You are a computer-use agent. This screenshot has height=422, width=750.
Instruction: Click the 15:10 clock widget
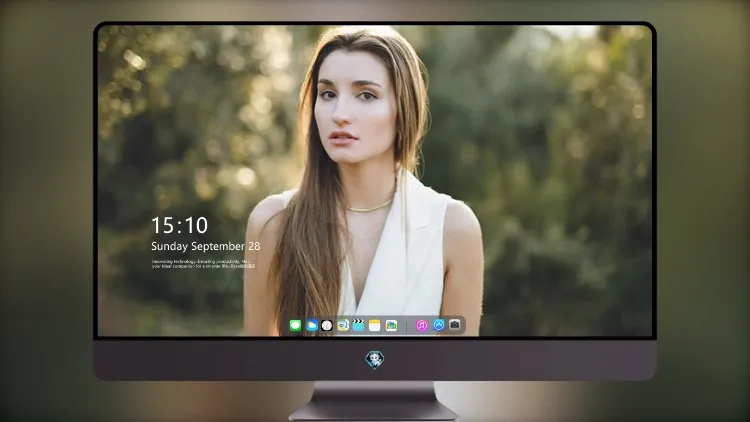pos(180,225)
